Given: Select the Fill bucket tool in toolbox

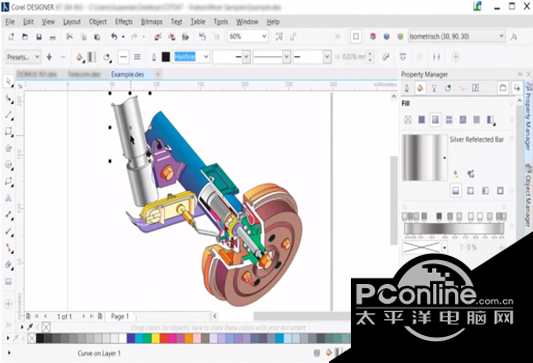Looking at the screenshot, I should point(8,264).
